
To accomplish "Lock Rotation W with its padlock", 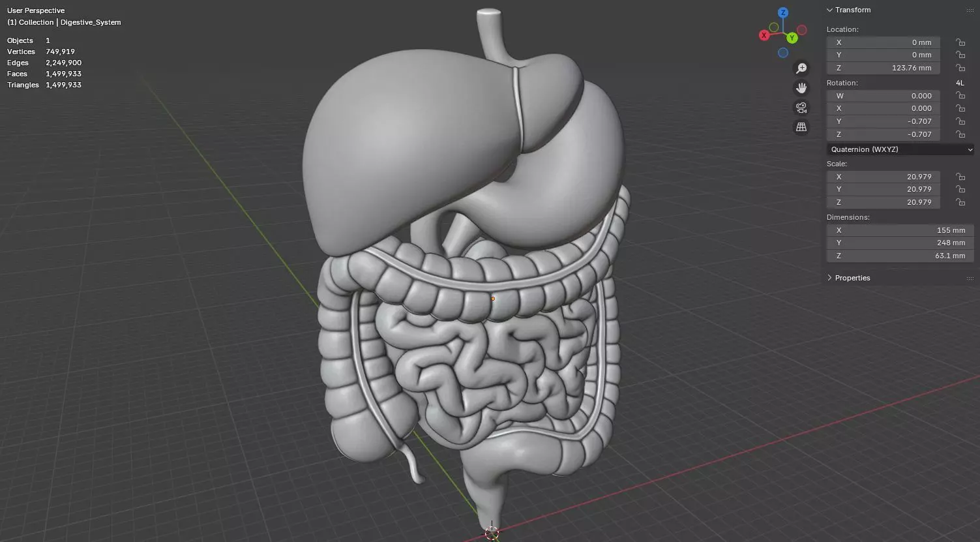I will (x=960, y=96).
